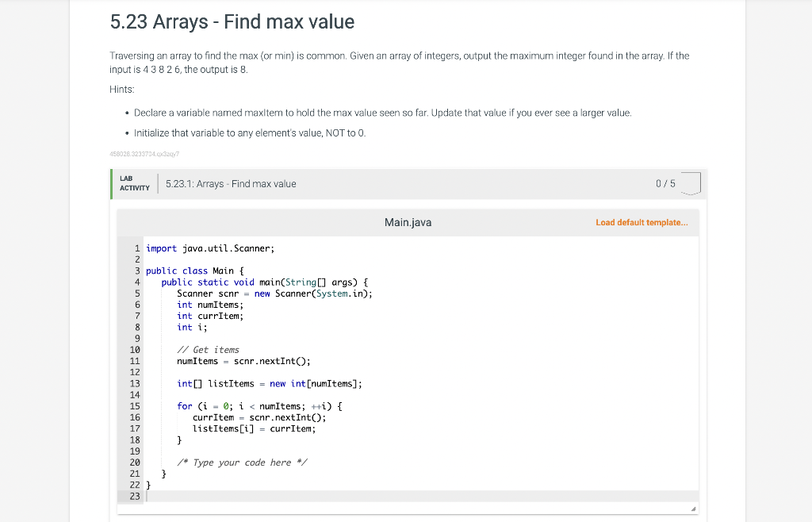Screen dimensions: 812x522
Task: Click line number 15 in gutter
Action: [x=135, y=406]
